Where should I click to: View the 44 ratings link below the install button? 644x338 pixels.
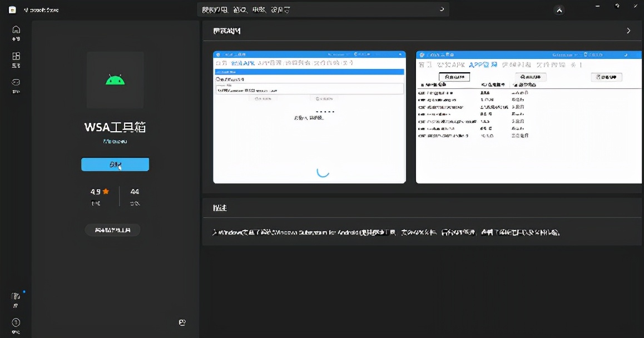point(133,196)
